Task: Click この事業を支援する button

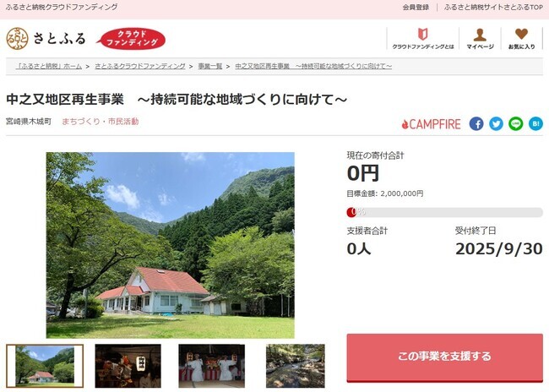Action: 444,357
